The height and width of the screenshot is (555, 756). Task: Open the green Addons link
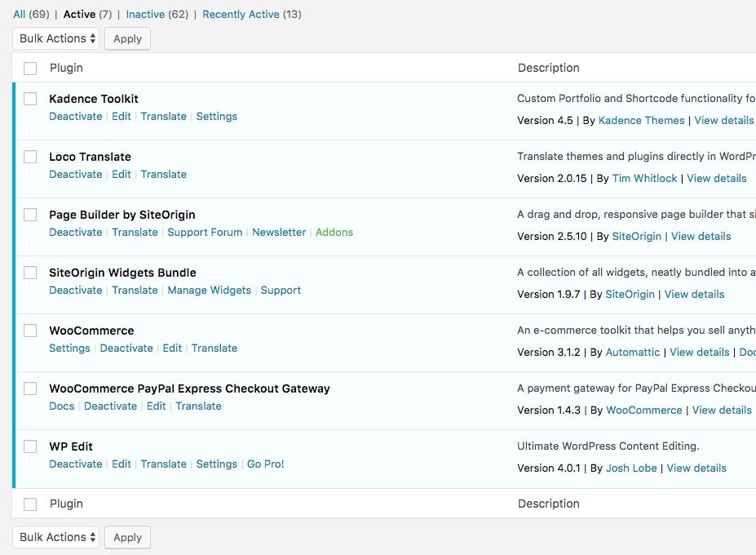tap(334, 232)
